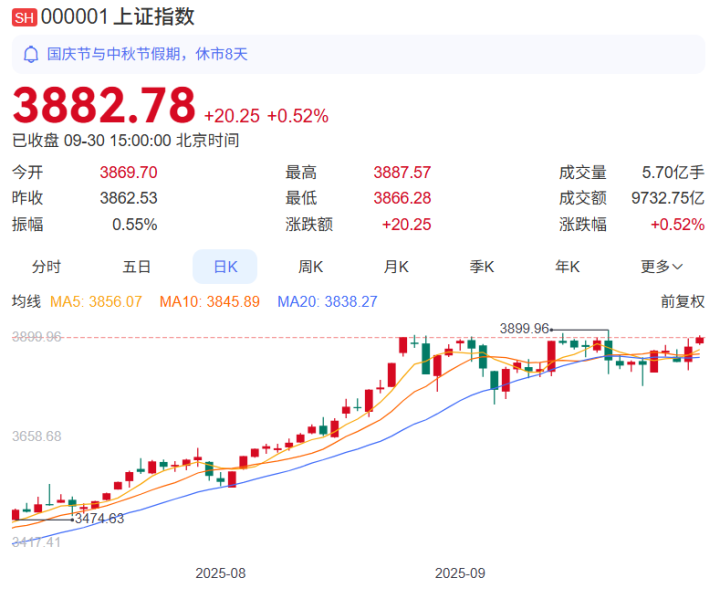Click the MA5: 3856.07 indicator label
Image resolution: width=720 pixels, height=599 pixels.
coord(96,302)
